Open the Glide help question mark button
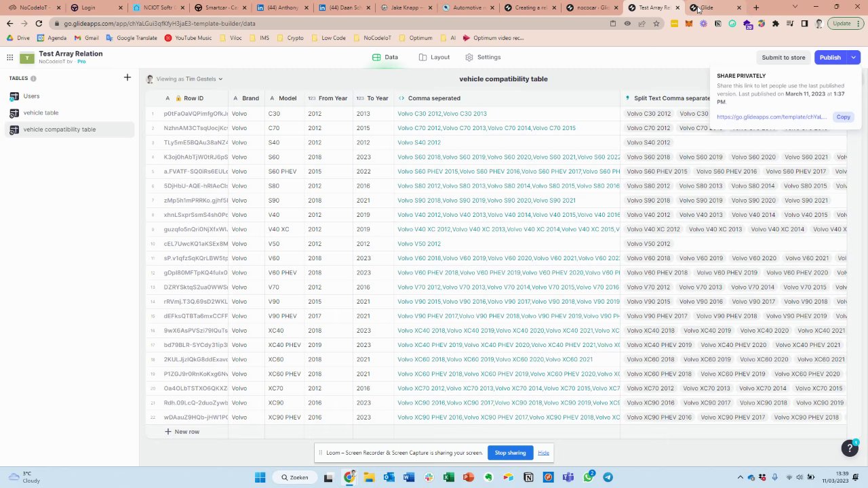 point(850,447)
